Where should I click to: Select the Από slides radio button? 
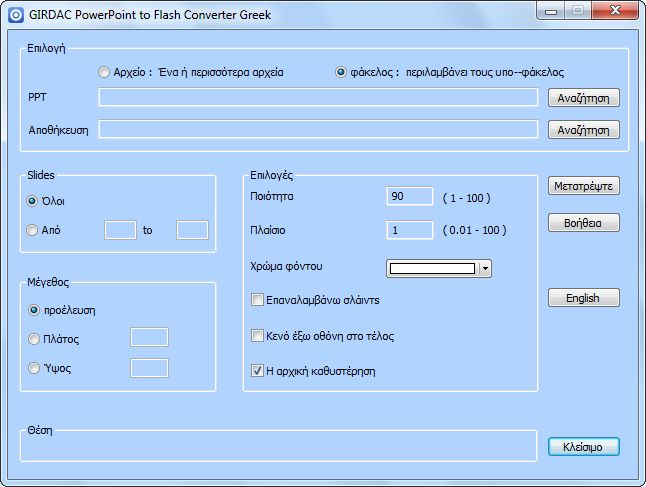[32, 230]
